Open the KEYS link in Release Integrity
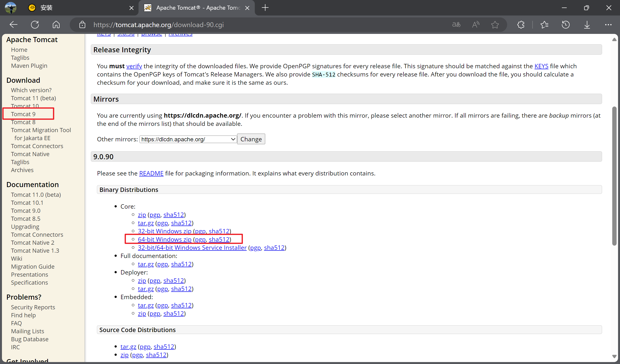Viewport: 620px width, 364px height. [541, 66]
